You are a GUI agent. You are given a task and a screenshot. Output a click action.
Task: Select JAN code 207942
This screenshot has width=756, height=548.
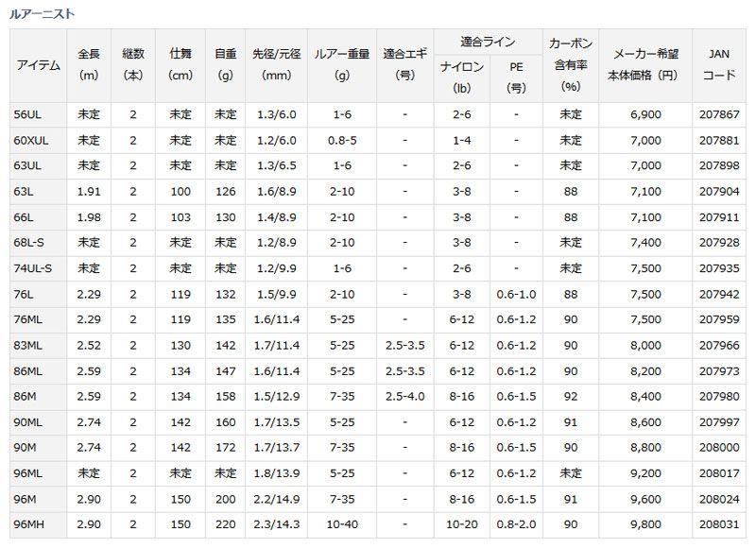coord(719,295)
